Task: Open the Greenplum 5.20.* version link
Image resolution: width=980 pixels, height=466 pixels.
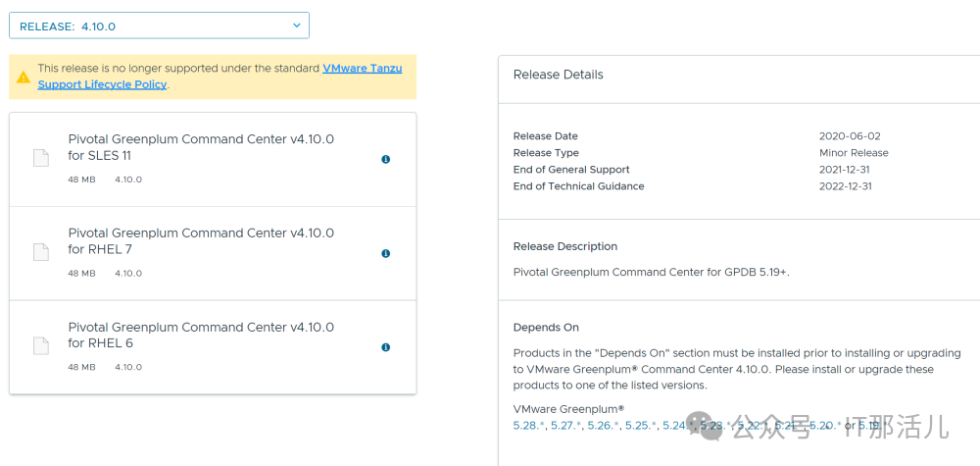Action: [x=824, y=426]
